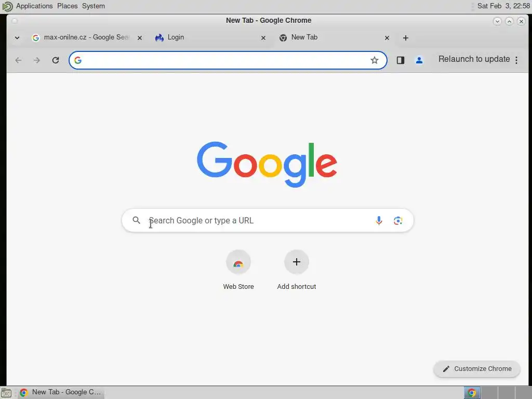
Task: Click the window menu button left of title
Action: [x=14, y=21]
